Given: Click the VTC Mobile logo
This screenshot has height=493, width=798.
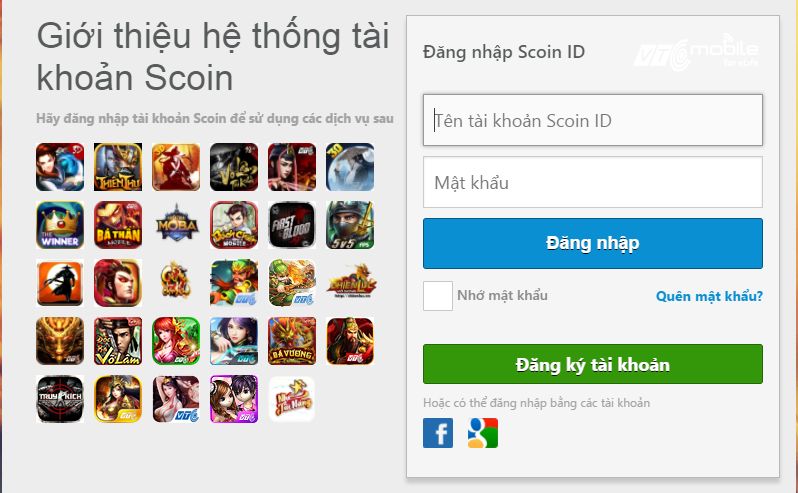Looking at the screenshot, I should 696,52.
